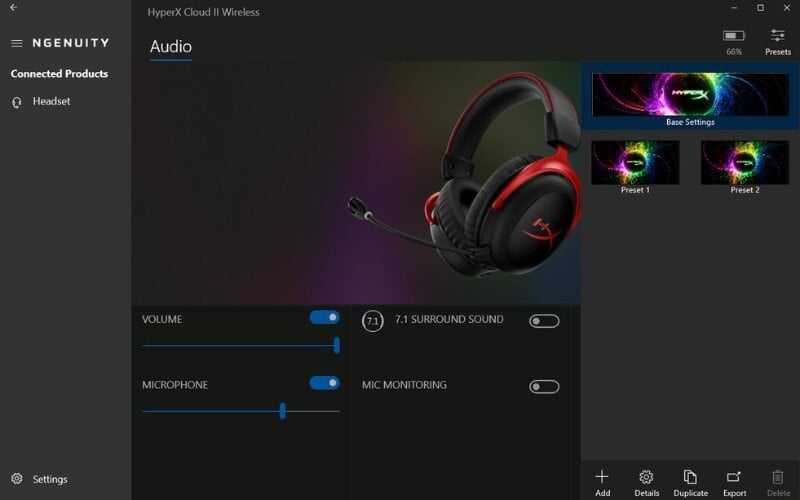Viewport: 800px width, 500px height.
Task: Open Settings in the sidebar
Action: 49,479
